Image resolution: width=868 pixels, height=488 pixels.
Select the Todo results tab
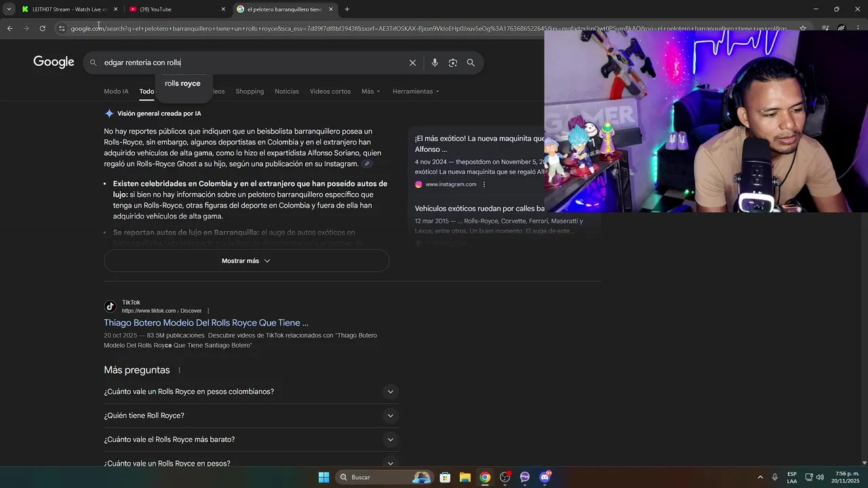[146, 91]
